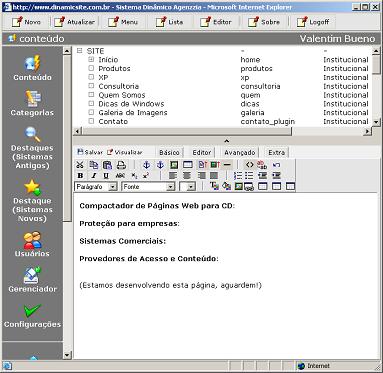
Task: Choose text color icon
Action: click(x=214, y=186)
